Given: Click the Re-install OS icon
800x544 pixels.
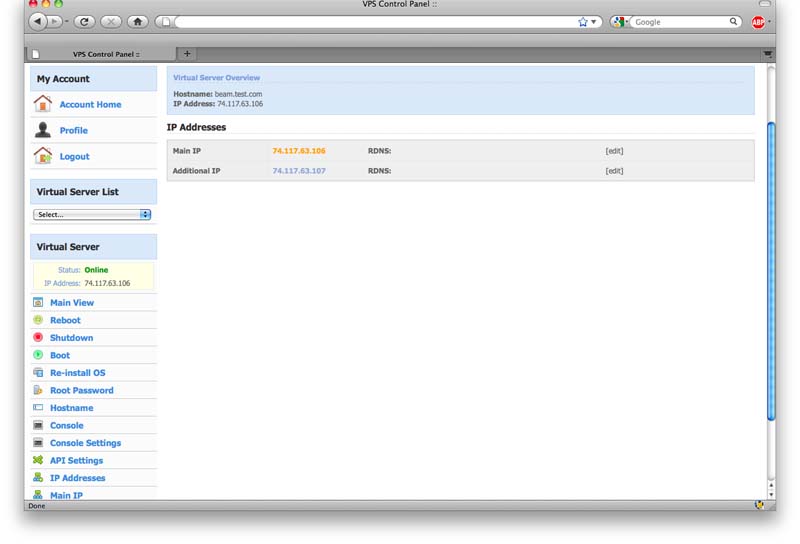Looking at the screenshot, I should [x=38, y=373].
